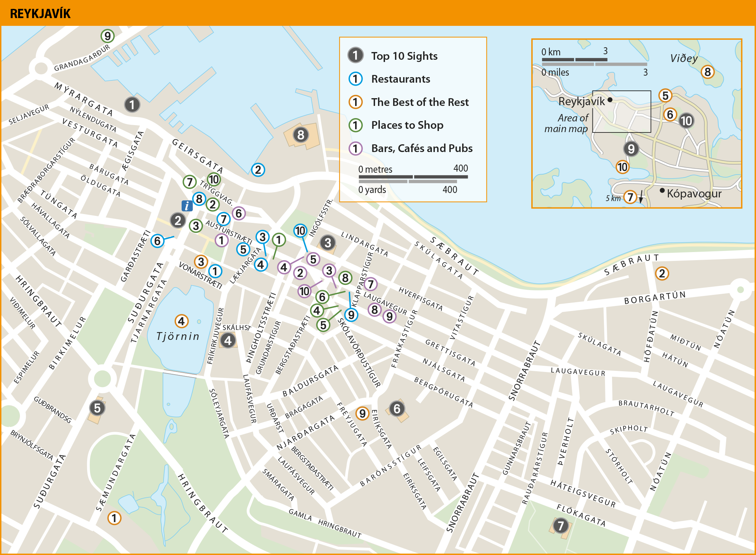
Task: Select purple bar marker 1 below Austurstræti
Action: click(221, 241)
